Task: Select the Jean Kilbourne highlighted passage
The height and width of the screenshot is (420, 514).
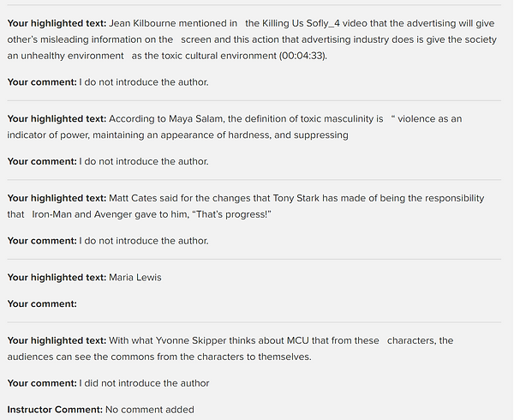Action: pyautogui.click(x=252, y=39)
